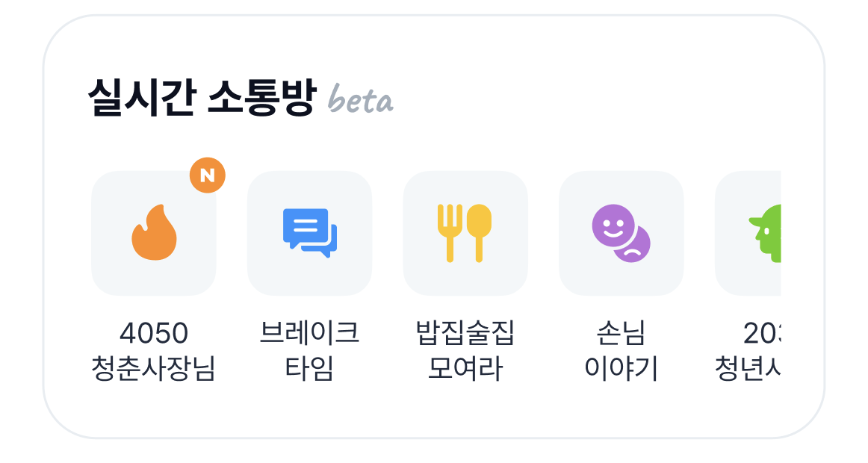Viewport: 868px width, 463px height.
Task: Select the "브레이크 타임" label
Action: (x=309, y=351)
